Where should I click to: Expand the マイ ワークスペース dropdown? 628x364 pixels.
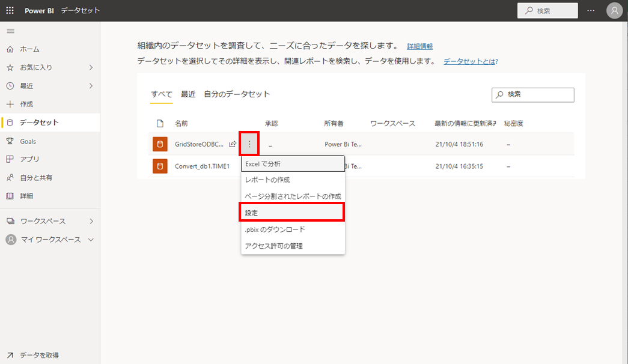pos(91,240)
